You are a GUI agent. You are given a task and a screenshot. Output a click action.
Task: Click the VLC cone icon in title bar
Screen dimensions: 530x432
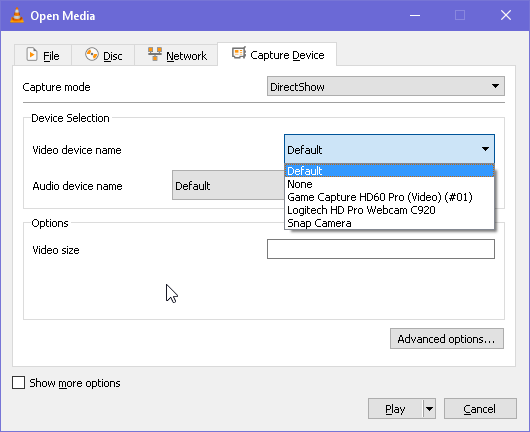coord(17,15)
